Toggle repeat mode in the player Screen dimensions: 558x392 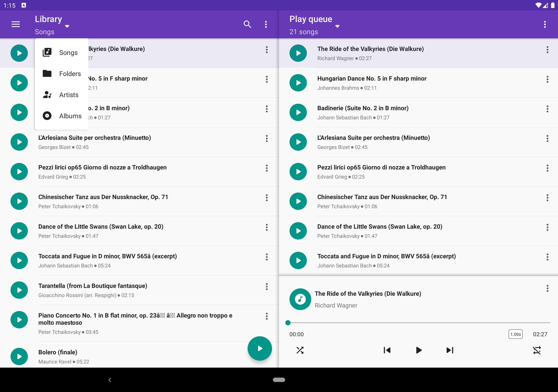[537, 350]
